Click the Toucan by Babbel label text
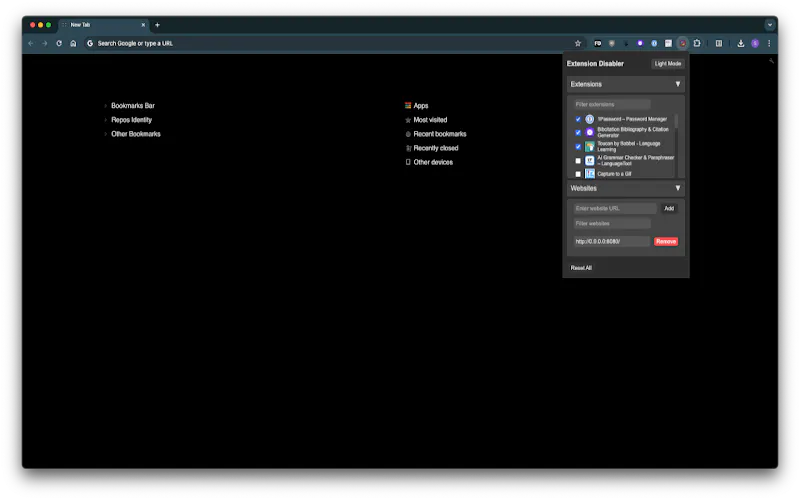 coord(629,146)
